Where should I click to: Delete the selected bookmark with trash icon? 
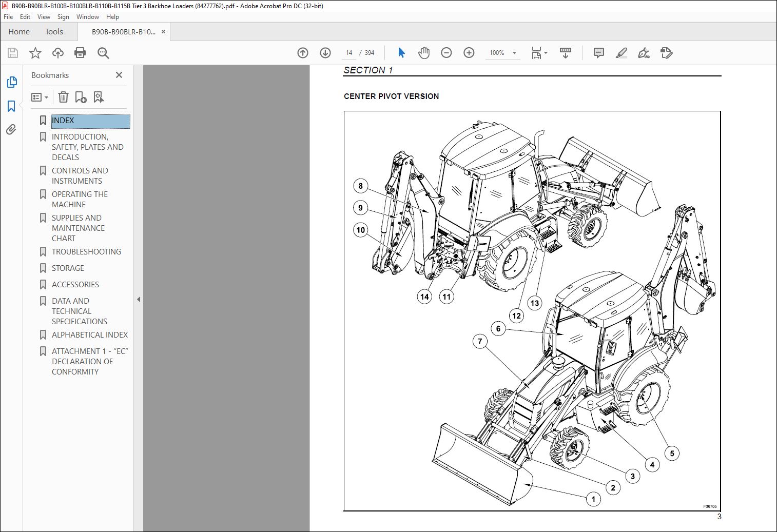(63, 97)
